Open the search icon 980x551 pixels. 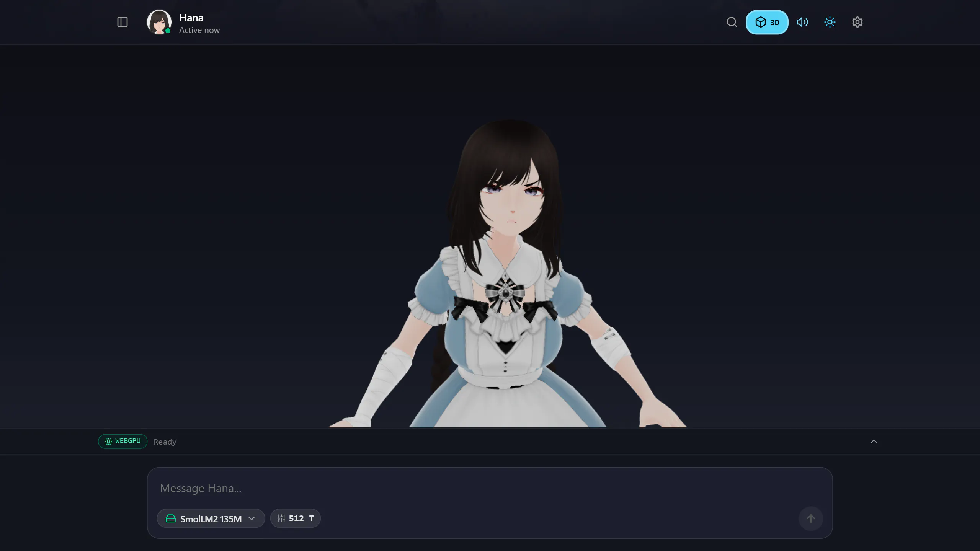click(x=732, y=22)
